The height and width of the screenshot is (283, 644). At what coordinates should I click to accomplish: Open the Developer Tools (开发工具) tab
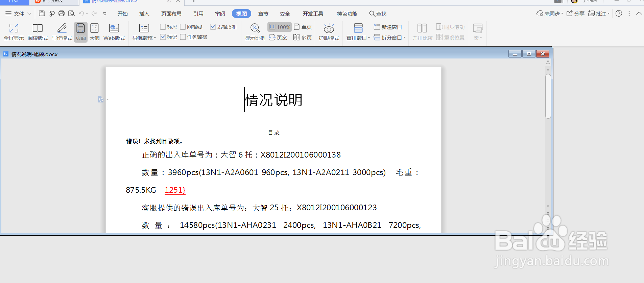click(x=313, y=14)
